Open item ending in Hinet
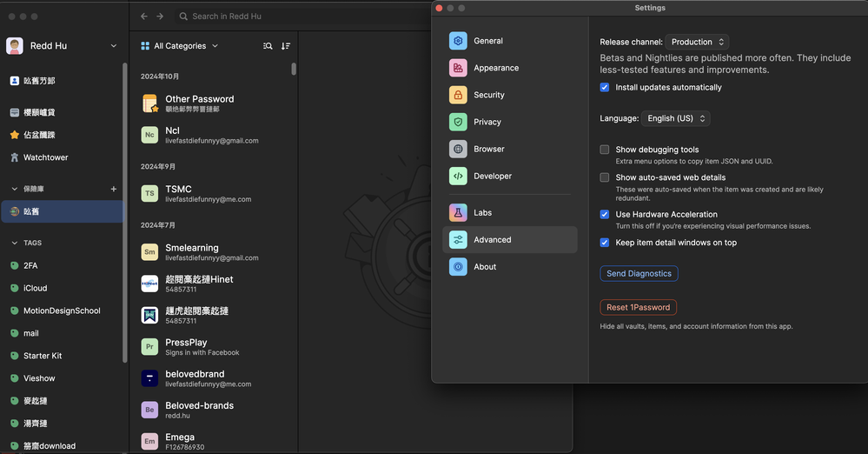 point(215,284)
